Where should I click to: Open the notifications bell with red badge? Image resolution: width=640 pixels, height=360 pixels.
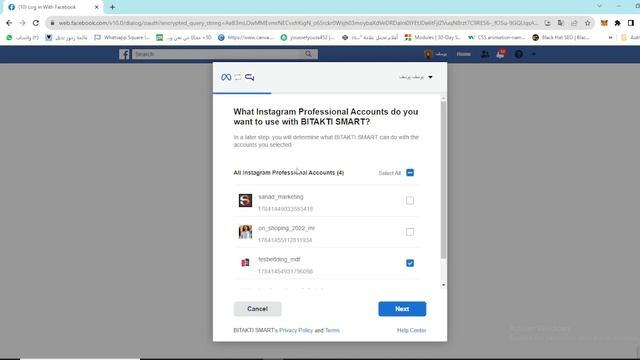click(x=500, y=54)
